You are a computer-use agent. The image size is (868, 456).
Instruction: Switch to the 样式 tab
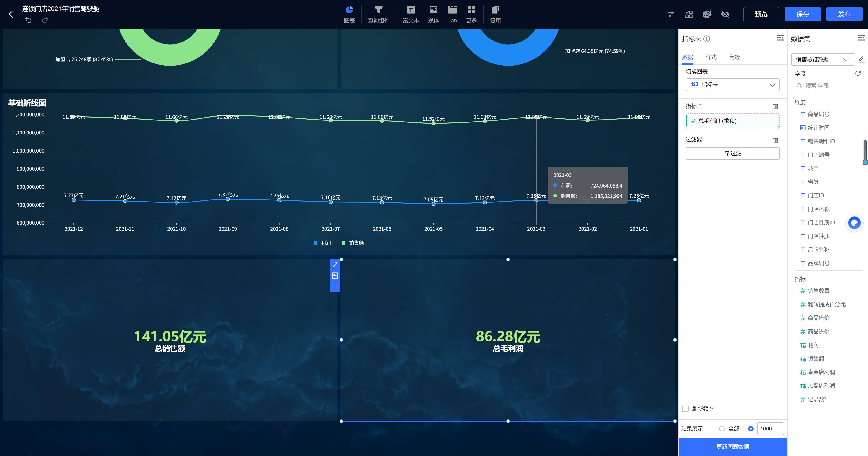[711, 57]
